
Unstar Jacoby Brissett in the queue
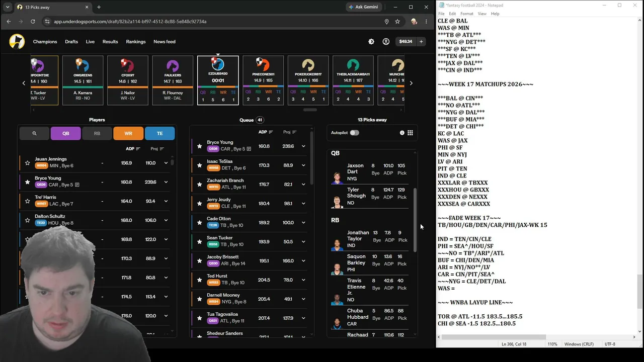click(x=200, y=261)
